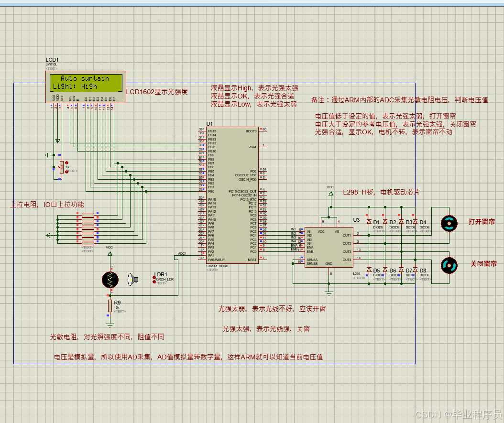Screen dimensions: 504x423
Task: Select the note 'LCD1602显示光强度'
Action: tap(157, 92)
